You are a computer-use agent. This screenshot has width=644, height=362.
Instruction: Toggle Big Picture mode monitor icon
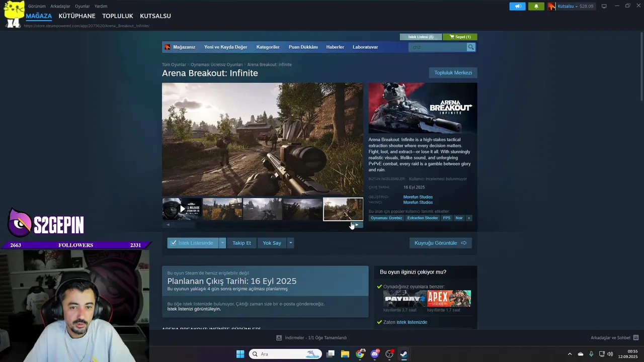[604, 6]
